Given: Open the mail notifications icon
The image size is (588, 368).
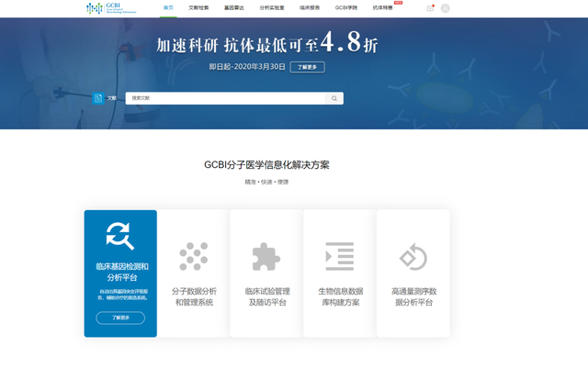Looking at the screenshot, I should coord(430,8).
